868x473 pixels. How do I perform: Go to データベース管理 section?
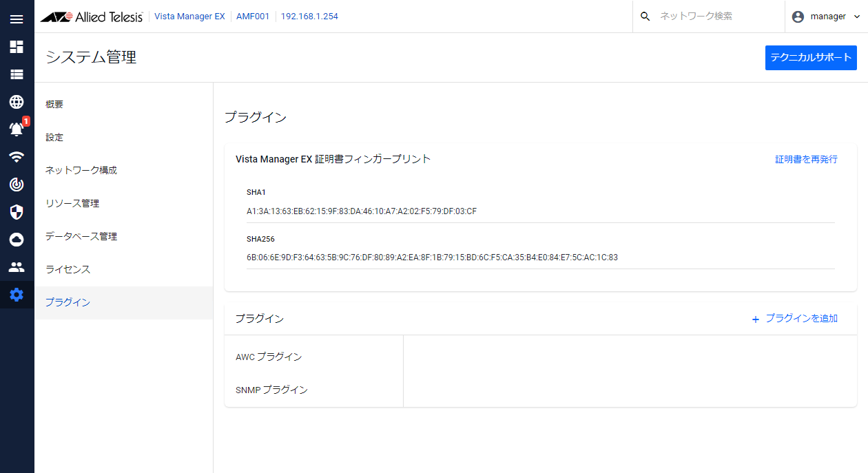pyautogui.click(x=81, y=237)
